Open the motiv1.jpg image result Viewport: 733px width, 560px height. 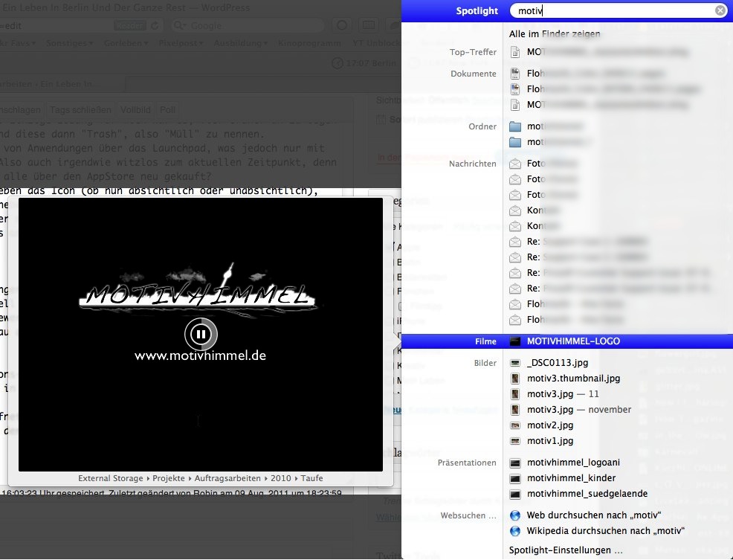pos(549,441)
